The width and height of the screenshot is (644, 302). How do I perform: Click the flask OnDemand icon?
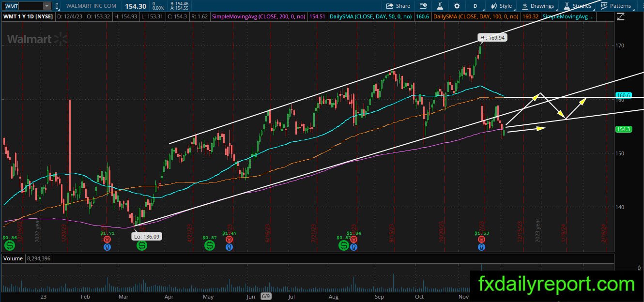tap(440, 6)
